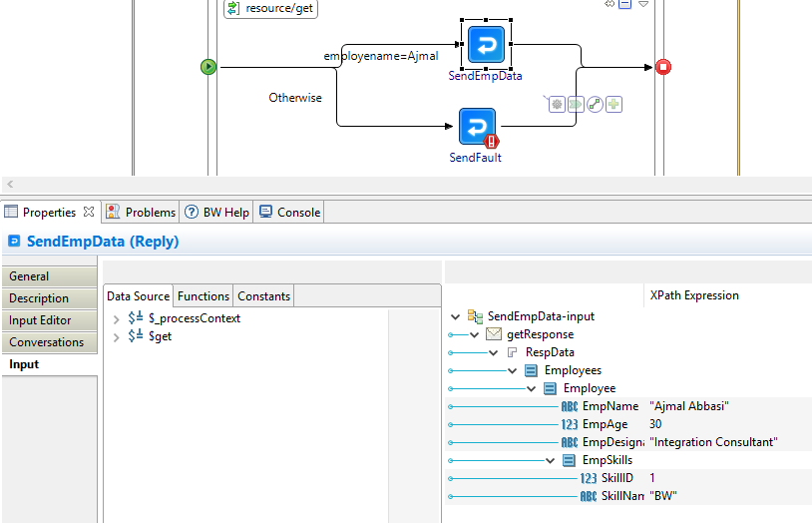Click the SendFault activity name label
Screen dimensions: 812x523
pyautogui.click(x=475, y=157)
